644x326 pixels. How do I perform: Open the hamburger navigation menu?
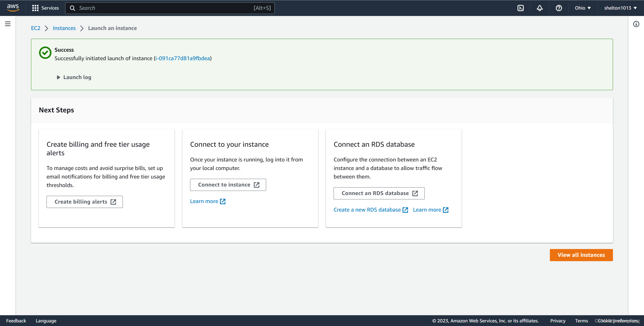[x=8, y=24]
